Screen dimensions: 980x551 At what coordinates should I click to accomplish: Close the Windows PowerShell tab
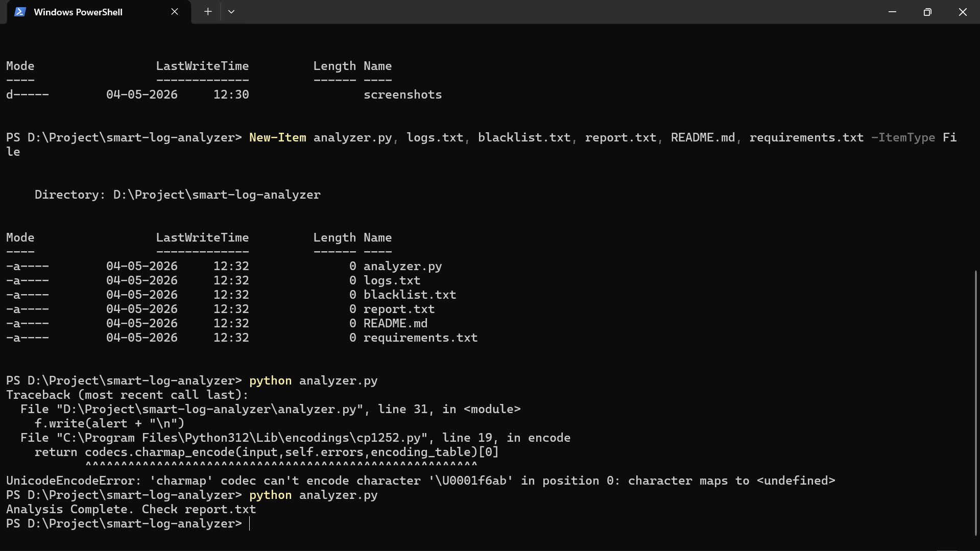(175, 12)
